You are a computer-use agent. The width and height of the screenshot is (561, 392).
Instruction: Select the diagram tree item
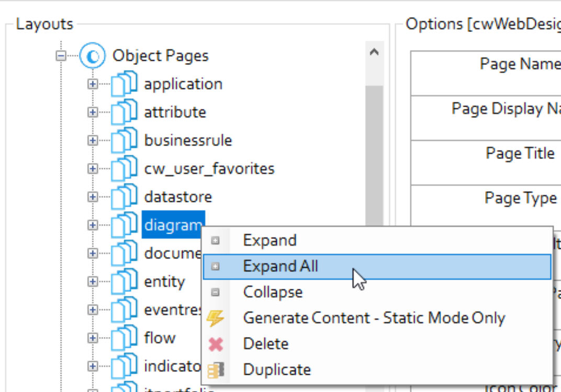tap(173, 225)
